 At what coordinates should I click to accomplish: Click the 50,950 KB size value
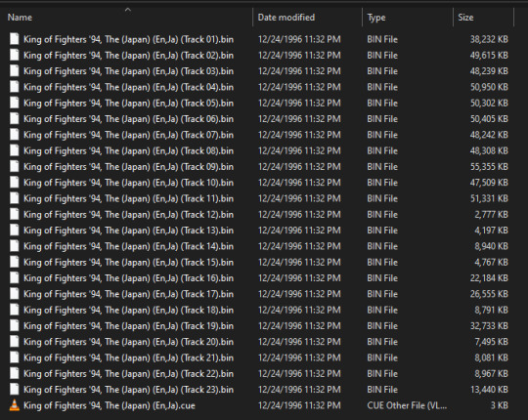pos(489,87)
